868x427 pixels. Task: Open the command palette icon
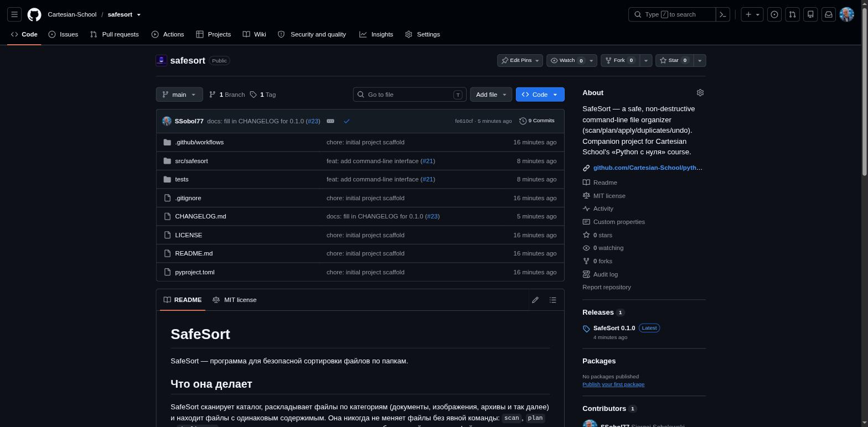click(x=722, y=14)
